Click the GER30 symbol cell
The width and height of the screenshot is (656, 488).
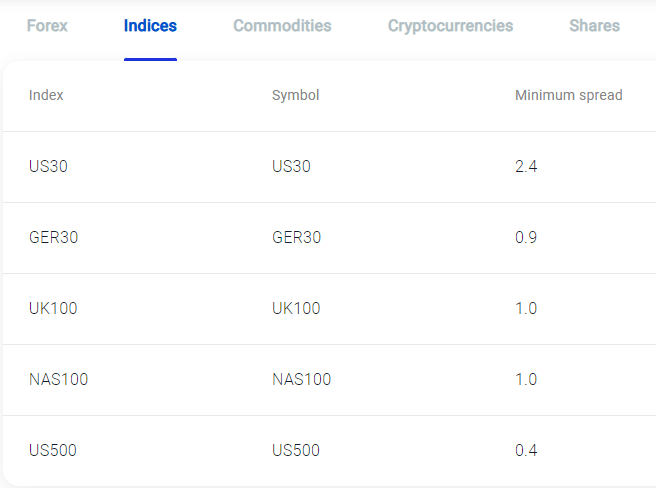click(x=297, y=237)
